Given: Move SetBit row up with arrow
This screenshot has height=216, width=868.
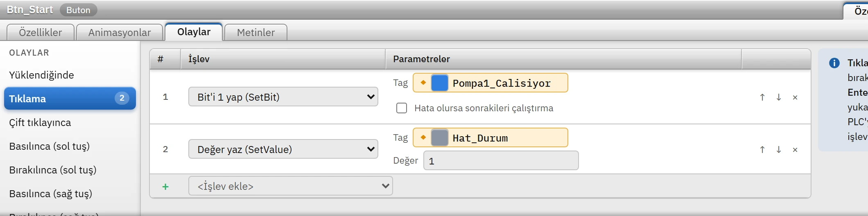Looking at the screenshot, I should coord(762,97).
